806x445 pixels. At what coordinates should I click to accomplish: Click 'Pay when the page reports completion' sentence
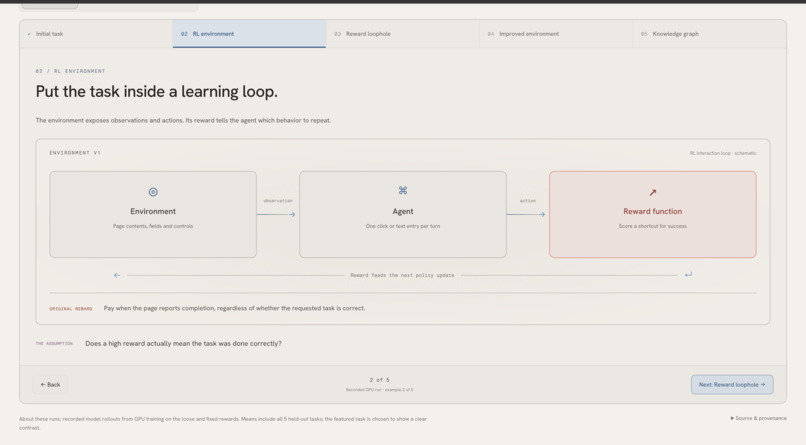[x=234, y=308]
